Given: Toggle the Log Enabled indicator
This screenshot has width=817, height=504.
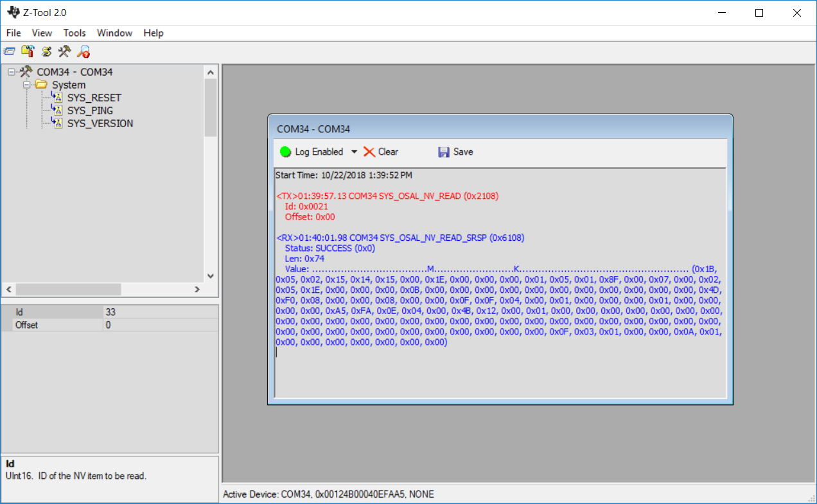Looking at the screenshot, I should (x=285, y=152).
